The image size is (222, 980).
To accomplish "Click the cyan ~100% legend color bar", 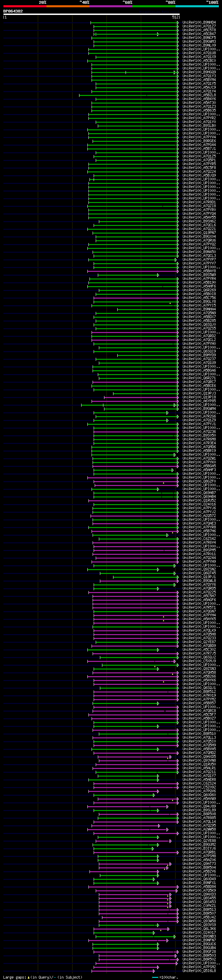I will (197, 6).
